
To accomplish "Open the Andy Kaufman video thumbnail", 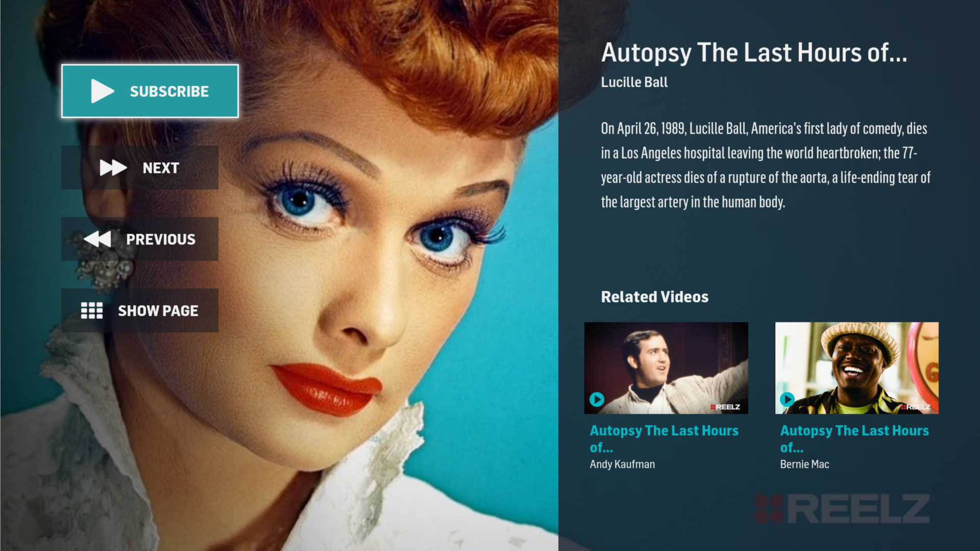I will coord(666,368).
